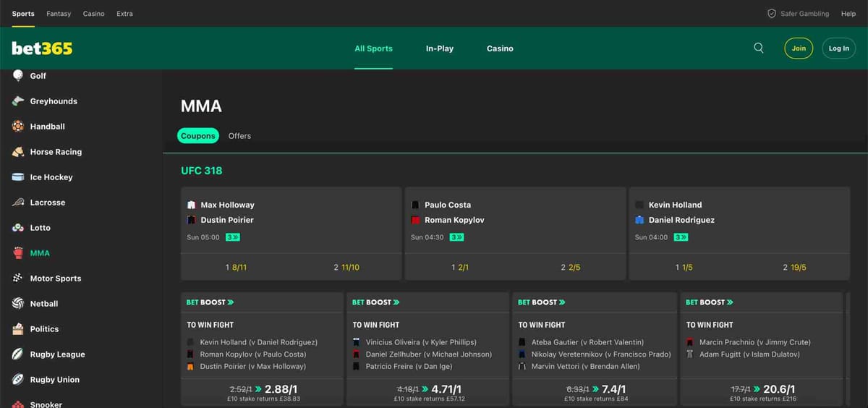Open the All Sports tab
Image resolution: width=868 pixels, height=408 pixels.
(373, 48)
